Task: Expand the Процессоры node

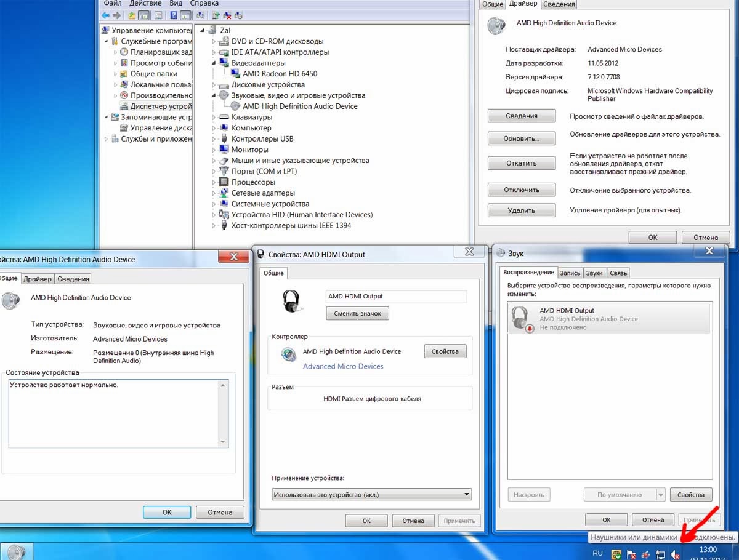Action: pyautogui.click(x=214, y=182)
